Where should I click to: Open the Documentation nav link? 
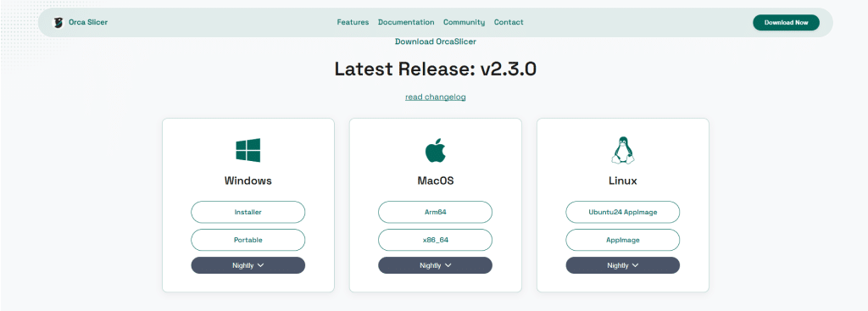(x=406, y=23)
